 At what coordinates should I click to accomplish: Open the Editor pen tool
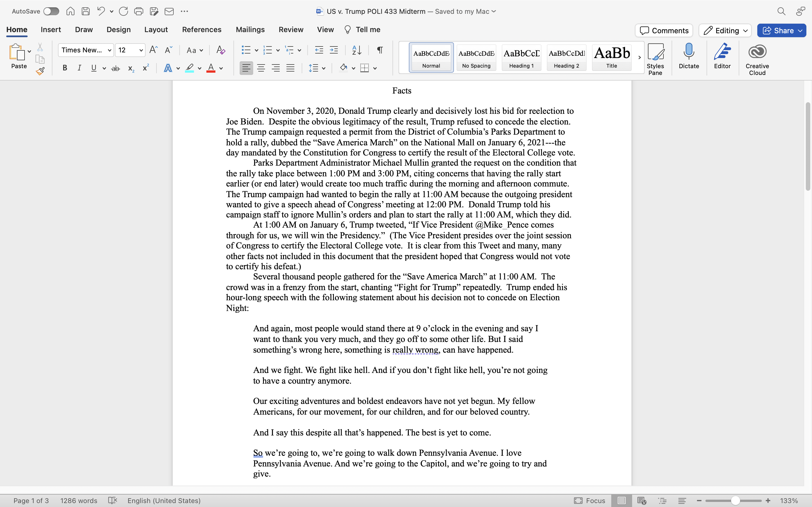coord(722,56)
